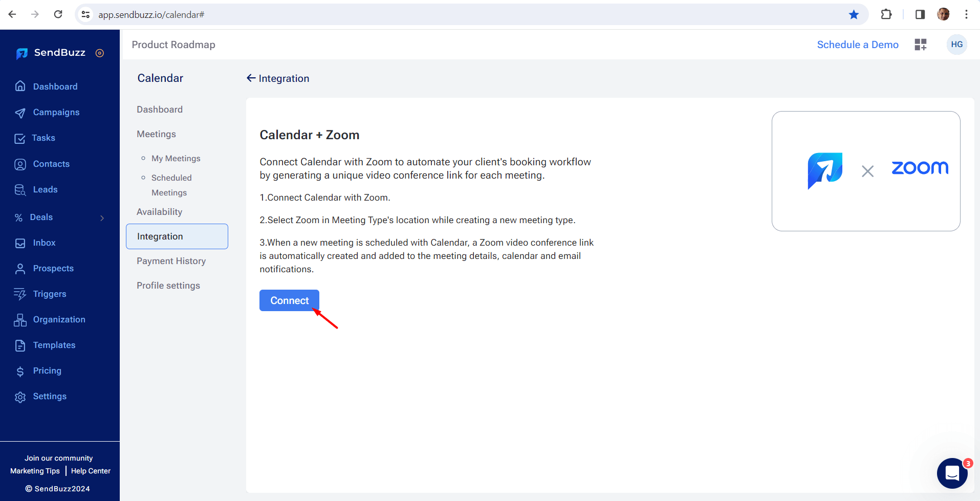The width and height of the screenshot is (980, 501).
Task: Click the Schedule a Demo link
Action: click(858, 45)
